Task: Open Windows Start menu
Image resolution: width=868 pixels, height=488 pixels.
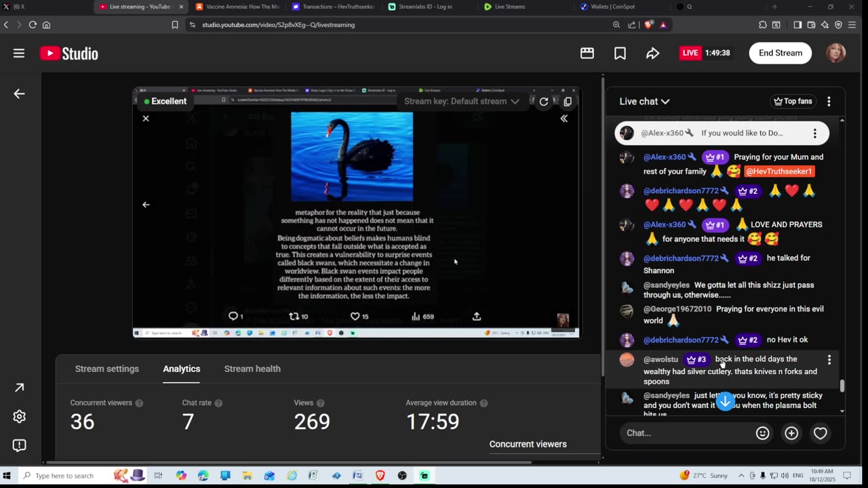Action: [7, 476]
